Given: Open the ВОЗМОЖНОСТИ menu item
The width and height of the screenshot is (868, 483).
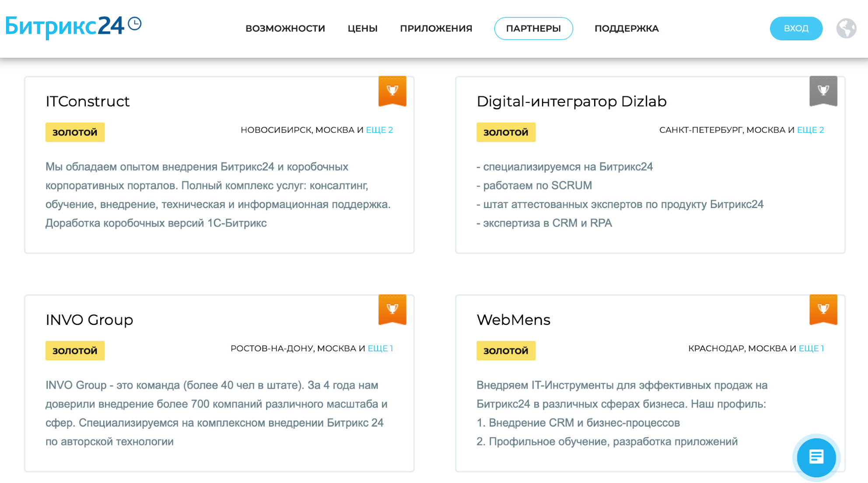Looking at the screenshot, I should 285,28.
